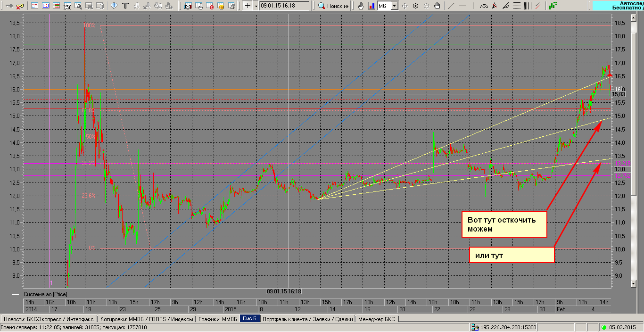Image resolution: width=644 pixels, height=332 pixels.
Task: Open the crosshair tool dropdown arrow
Action: [x=256, y=6]
